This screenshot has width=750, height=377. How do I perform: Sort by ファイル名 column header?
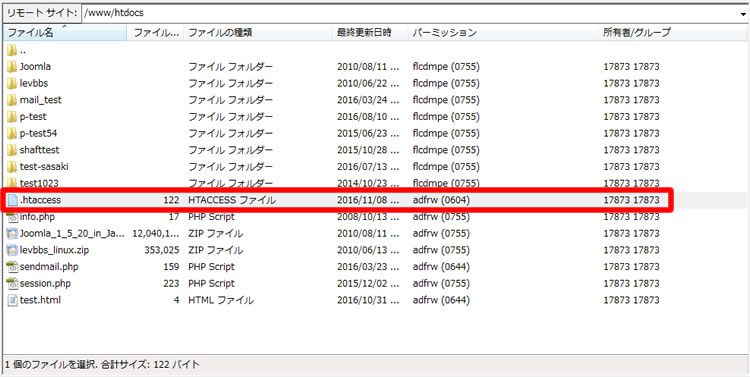click(65, 33)
